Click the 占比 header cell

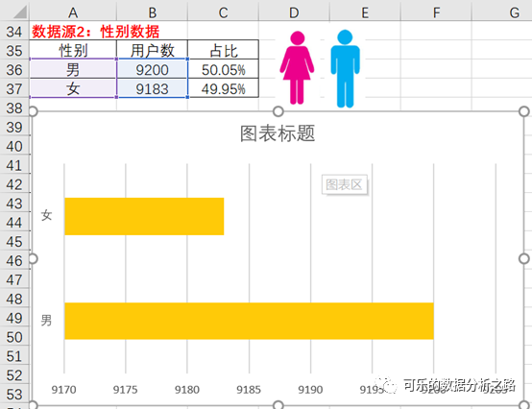223,50
